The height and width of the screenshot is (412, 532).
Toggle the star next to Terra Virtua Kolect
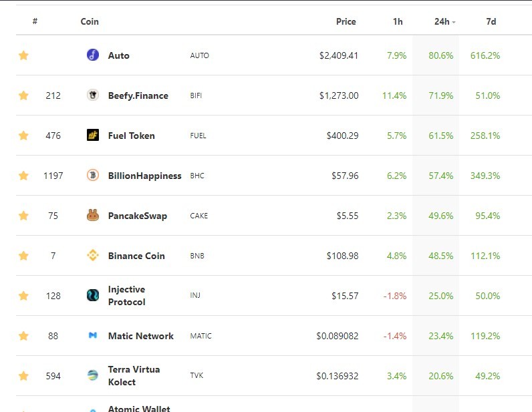[x=23, y=376]
